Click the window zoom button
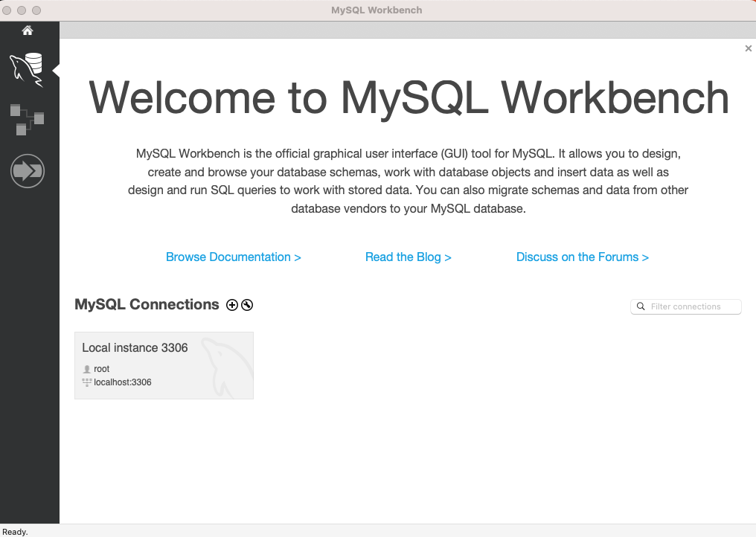The width and height of the screenshot is (756, 537). tap(36, 10)
